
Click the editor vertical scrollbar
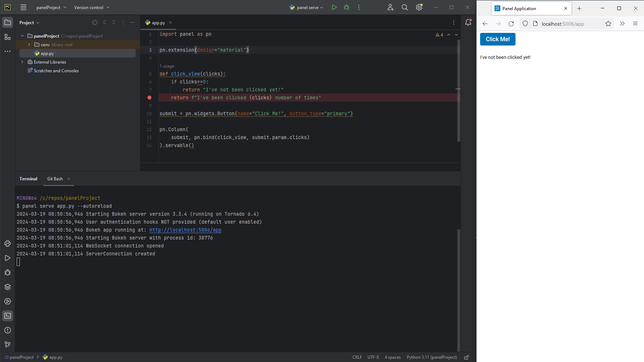[459, 90]
